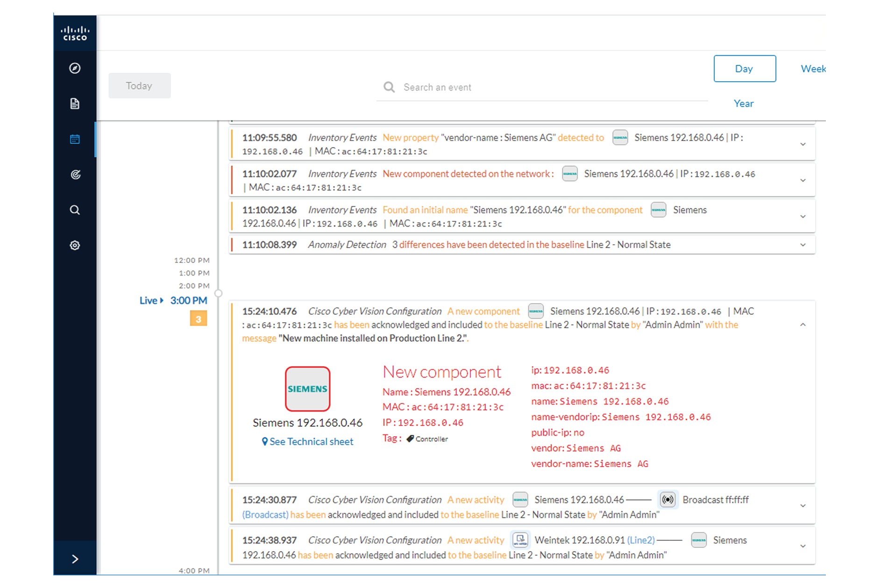Expand the 15:24:38 Weintek activity event
Screen dimensions: 881x588
[x=803, y=545]
